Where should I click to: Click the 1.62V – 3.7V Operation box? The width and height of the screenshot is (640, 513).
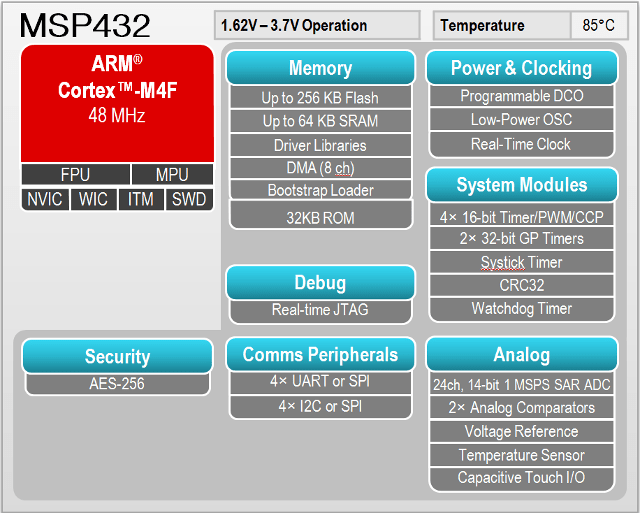[317, 25]
